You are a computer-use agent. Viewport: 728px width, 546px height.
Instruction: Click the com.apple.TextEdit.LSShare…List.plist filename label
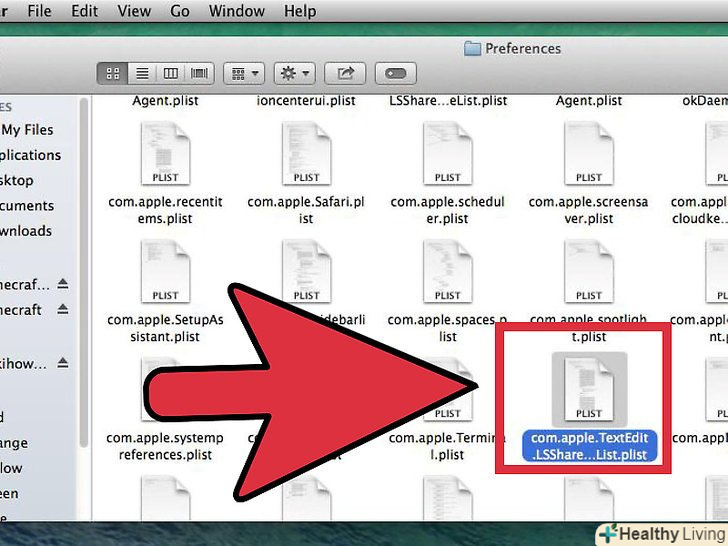pos(590,446)
